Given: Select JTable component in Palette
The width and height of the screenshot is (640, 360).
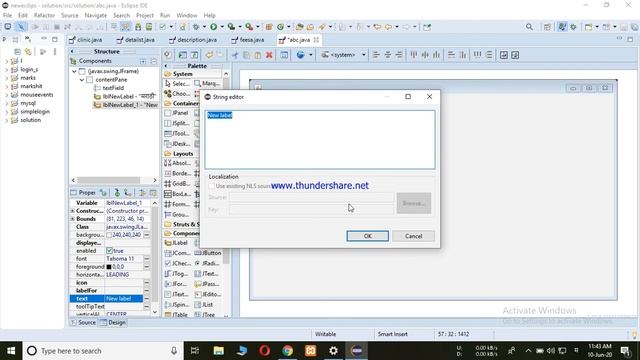Looking at the screenshot, I should tap(176, 315).
